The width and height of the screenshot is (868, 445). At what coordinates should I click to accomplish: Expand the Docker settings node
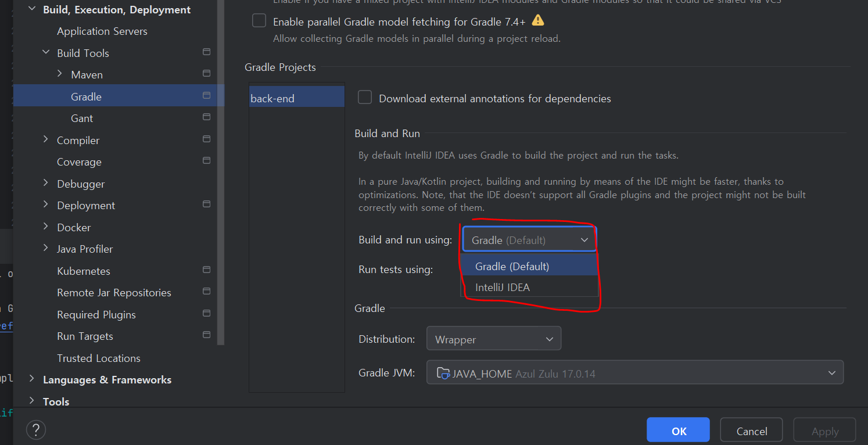tap(46, 227)
